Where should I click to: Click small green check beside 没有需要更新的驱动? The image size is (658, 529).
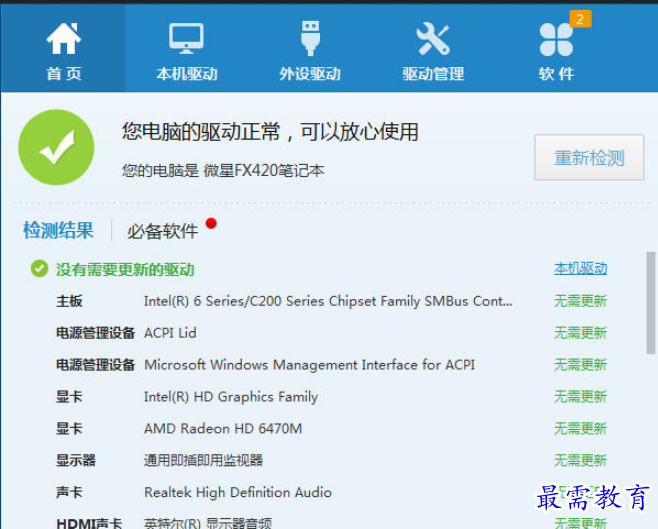pos(39,268)
